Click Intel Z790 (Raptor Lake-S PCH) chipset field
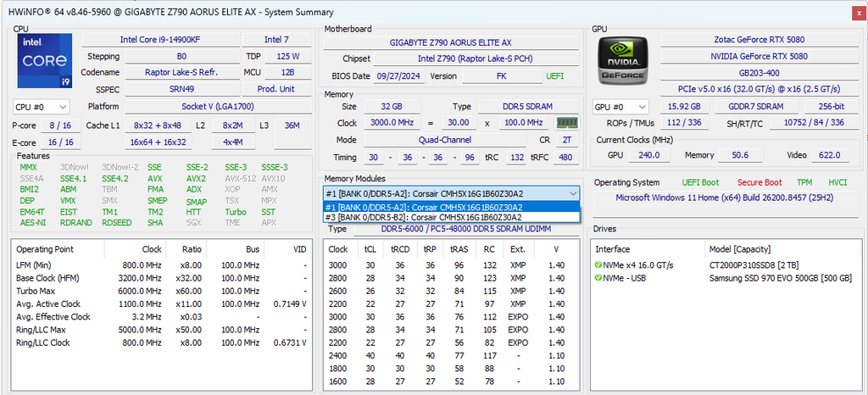868x395 pixels. pyautogui.click(x=476, y=58)
